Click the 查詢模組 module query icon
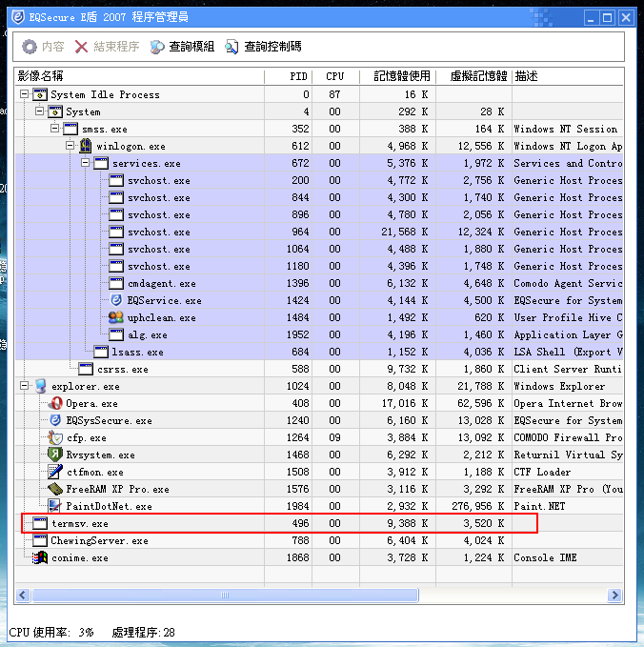The height and width of the screenshot is (647, 644). [157, 47]
